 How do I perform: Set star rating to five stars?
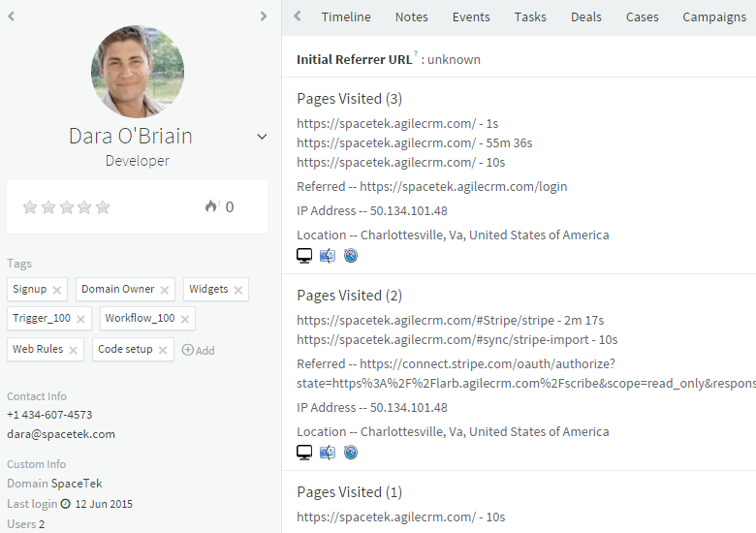[x=103, y=207]
